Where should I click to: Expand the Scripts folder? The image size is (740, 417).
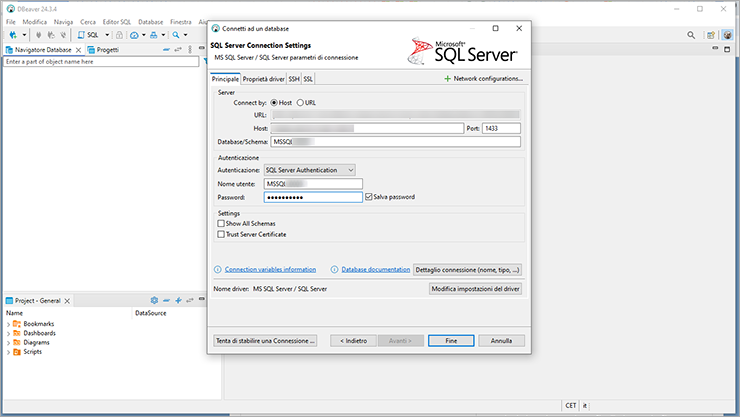[8, 352]
